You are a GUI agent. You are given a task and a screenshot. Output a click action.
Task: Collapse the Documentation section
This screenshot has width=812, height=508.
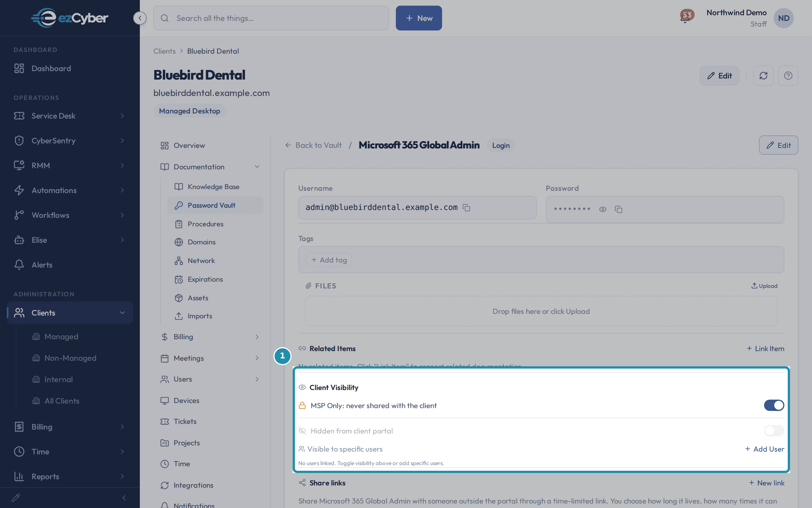(x=211, y=167)
